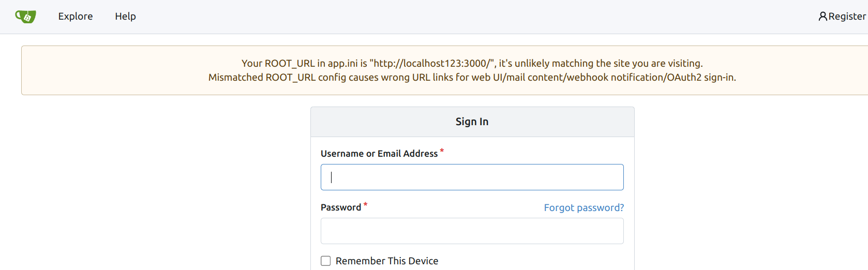868x270 pixels.
Task: Focus the Username or Email Address field
Action: pyautogui.click(x=472, y=177)
